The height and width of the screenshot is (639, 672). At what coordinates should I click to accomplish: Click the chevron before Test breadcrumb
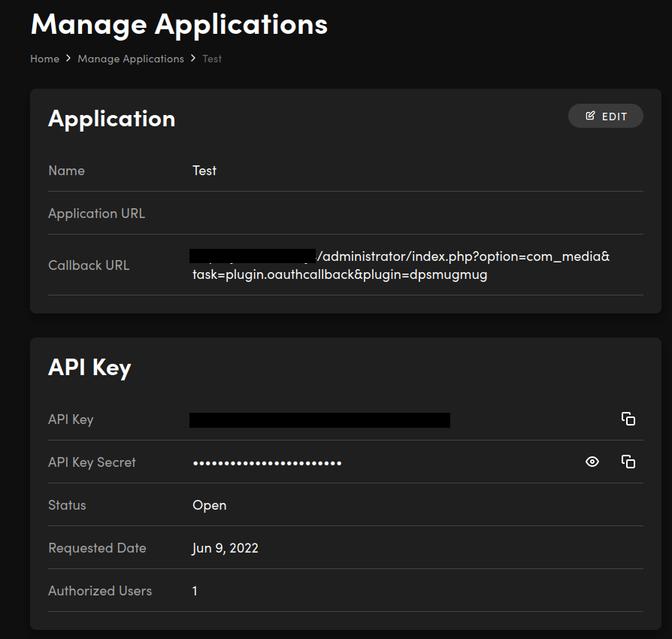[193, 59]
